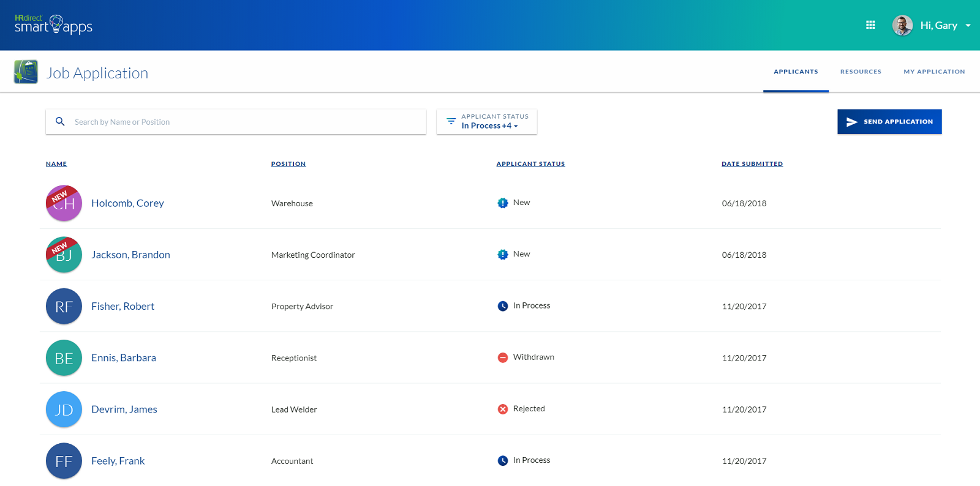Screen dimensions: 980x486
Task: Click the HRdirect smart apps logo
Action: pyautogui.click(x=53, y=24)
